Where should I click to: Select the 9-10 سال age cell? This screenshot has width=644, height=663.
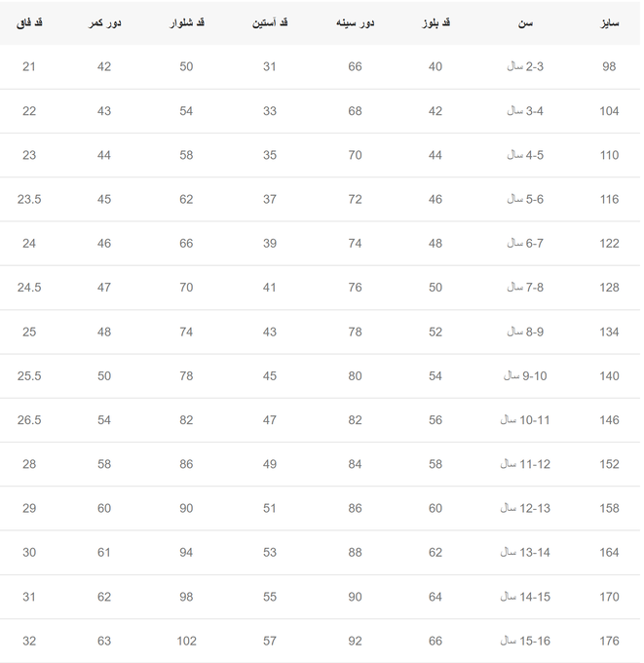[525, 376]
